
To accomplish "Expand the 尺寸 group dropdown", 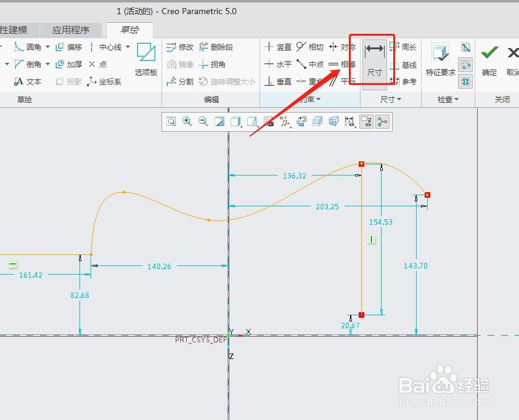I will click(391, 99).
